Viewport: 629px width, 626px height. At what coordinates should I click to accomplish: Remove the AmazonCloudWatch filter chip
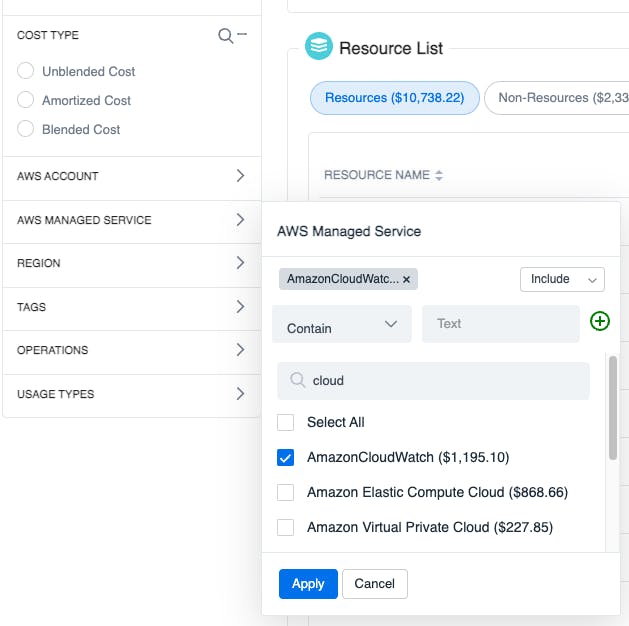tap(406, 279)
